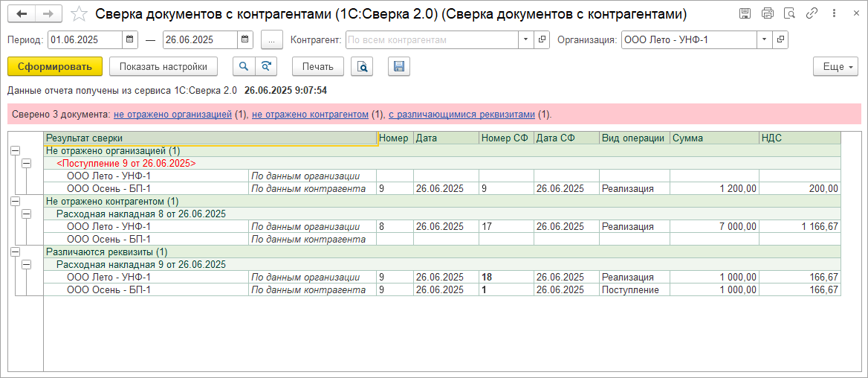
Task: Open the Контрагент selection form icon
Action: (x=542, y=39)
